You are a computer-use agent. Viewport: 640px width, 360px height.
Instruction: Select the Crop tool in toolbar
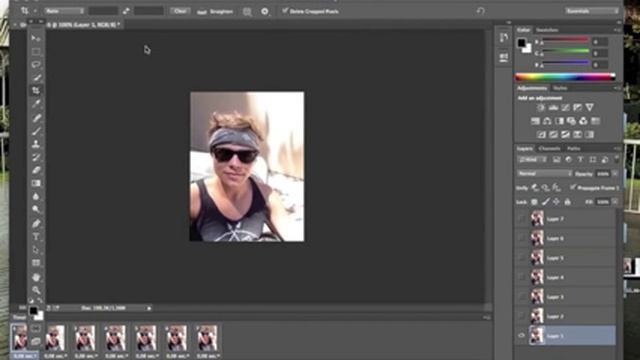point(36,91)
